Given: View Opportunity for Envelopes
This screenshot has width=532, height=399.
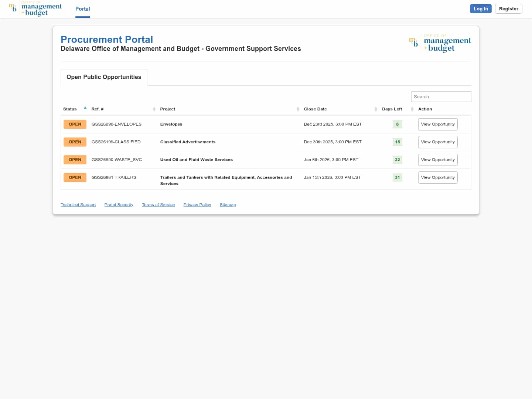Looking at the screenshot, I should 438,124.
